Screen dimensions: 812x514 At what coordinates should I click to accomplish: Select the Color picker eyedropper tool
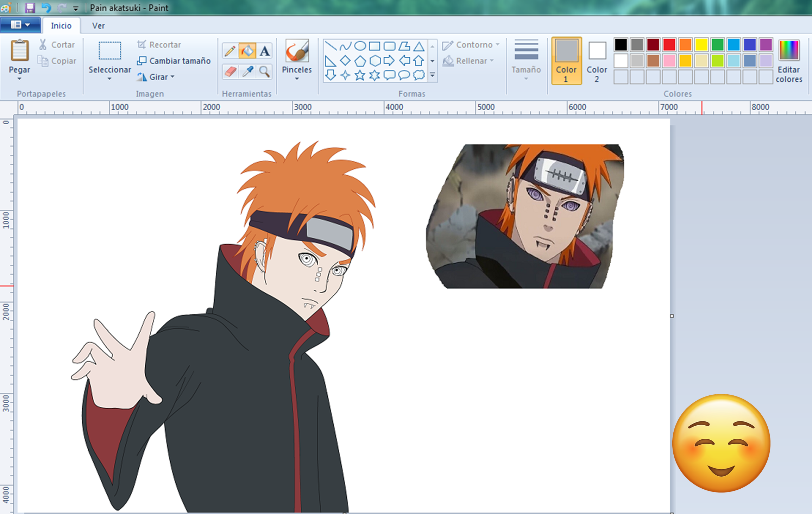point(247,71)
